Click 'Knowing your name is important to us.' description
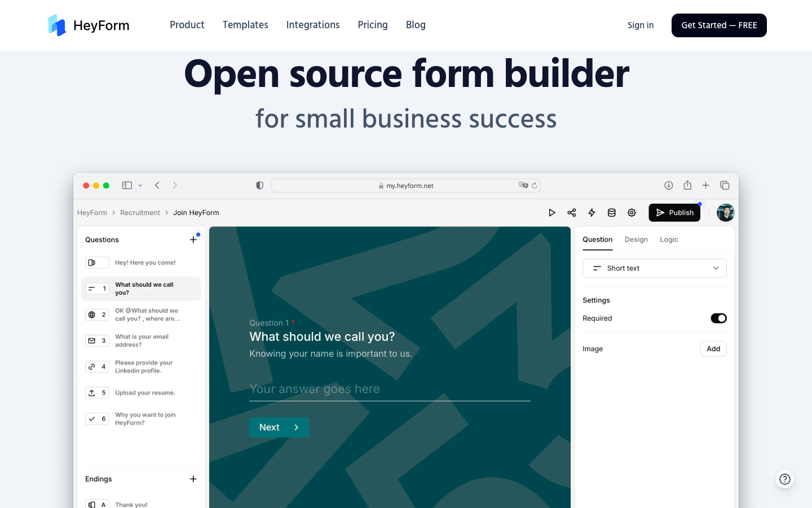Screen dimensions: 812x508 [331, 354]
